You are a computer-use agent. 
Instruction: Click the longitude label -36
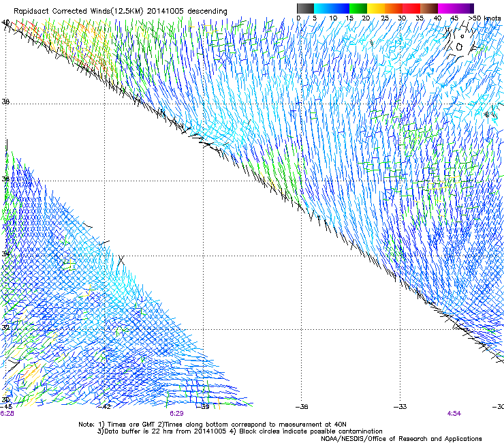click(302, 407)
